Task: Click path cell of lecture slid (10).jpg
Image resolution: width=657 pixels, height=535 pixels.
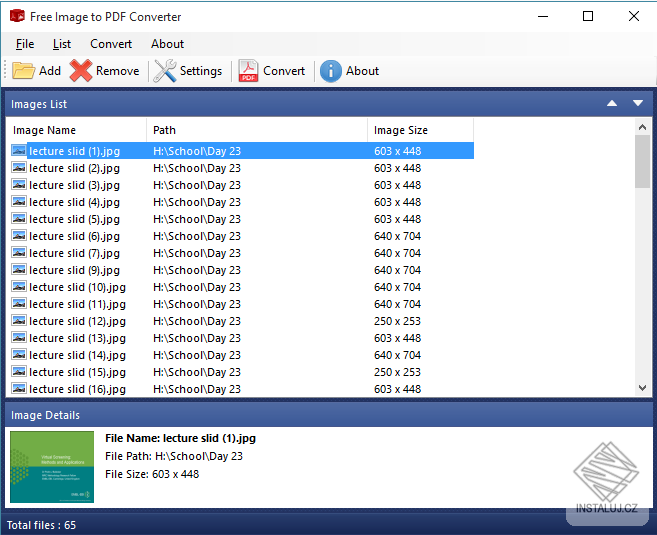Action: (197, 287)
